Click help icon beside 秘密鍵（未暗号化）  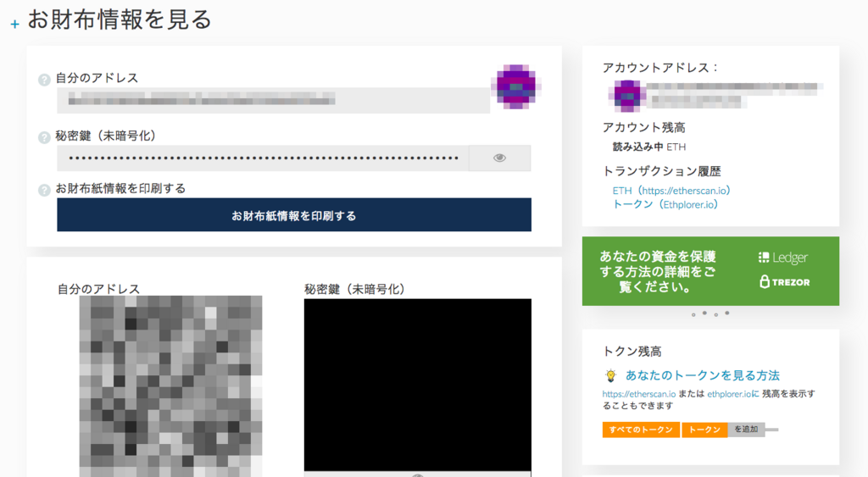[x=44, y=137]
